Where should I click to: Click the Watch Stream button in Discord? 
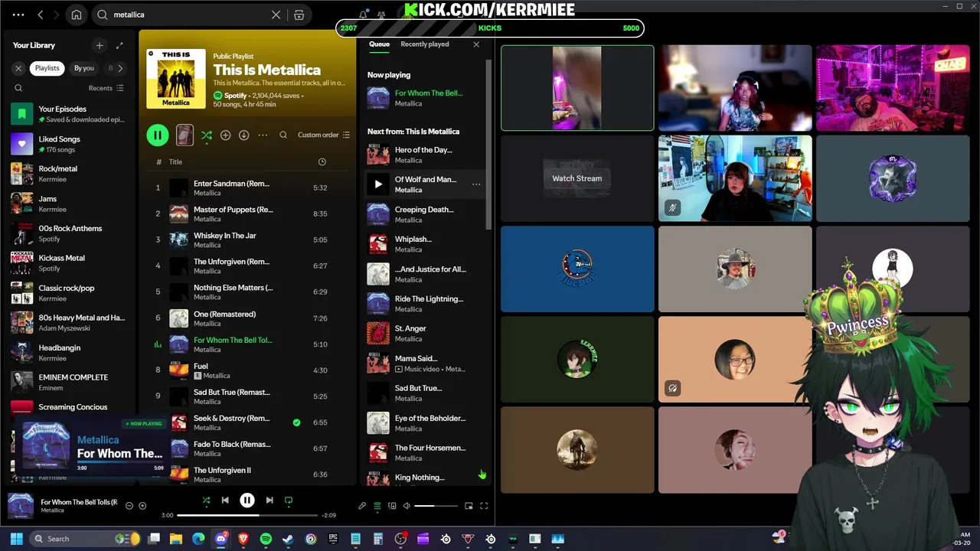click(x=577, y=178)
